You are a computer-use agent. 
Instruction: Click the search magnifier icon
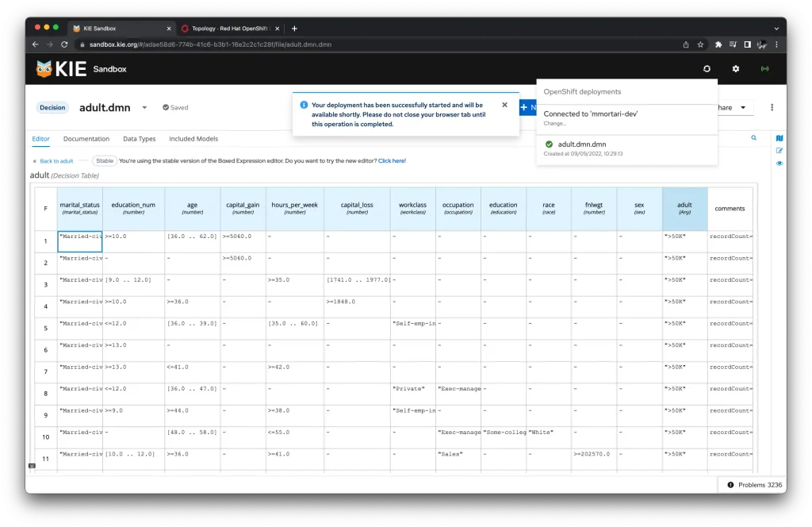click(x=753, y=138)
